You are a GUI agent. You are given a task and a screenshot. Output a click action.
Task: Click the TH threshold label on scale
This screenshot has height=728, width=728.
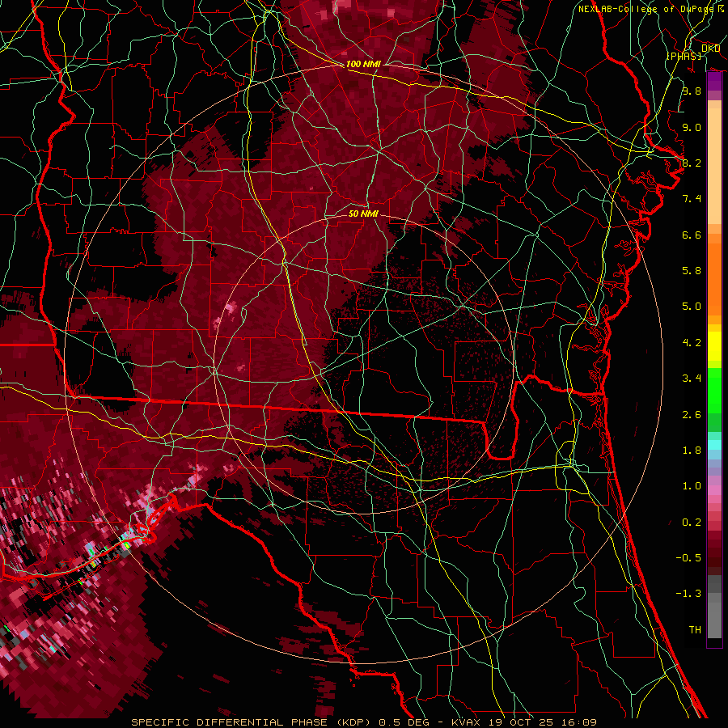tap(695, 630)
